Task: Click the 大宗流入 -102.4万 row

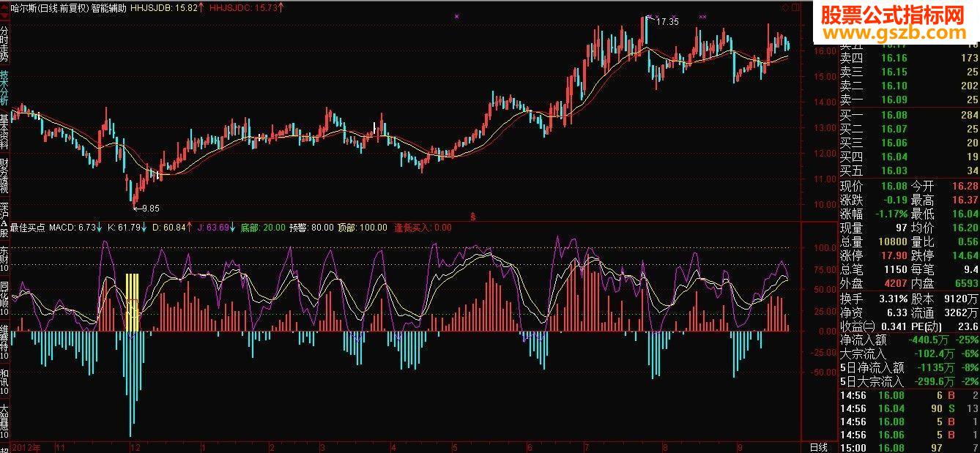Action: [x=909, y=354]
